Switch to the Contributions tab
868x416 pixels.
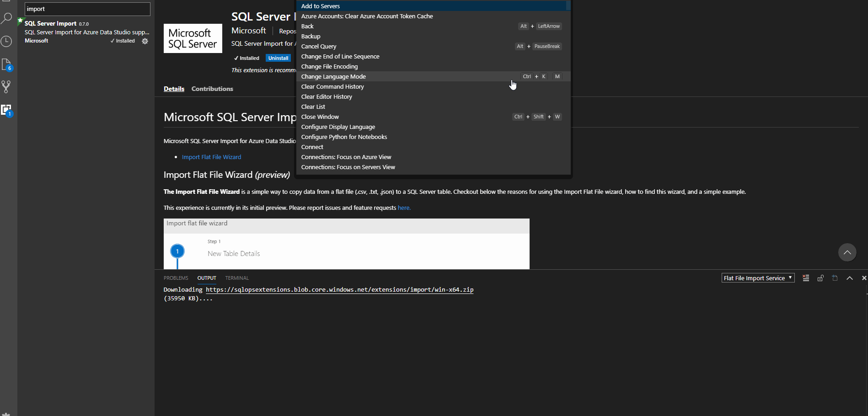[x=212, y=88]
